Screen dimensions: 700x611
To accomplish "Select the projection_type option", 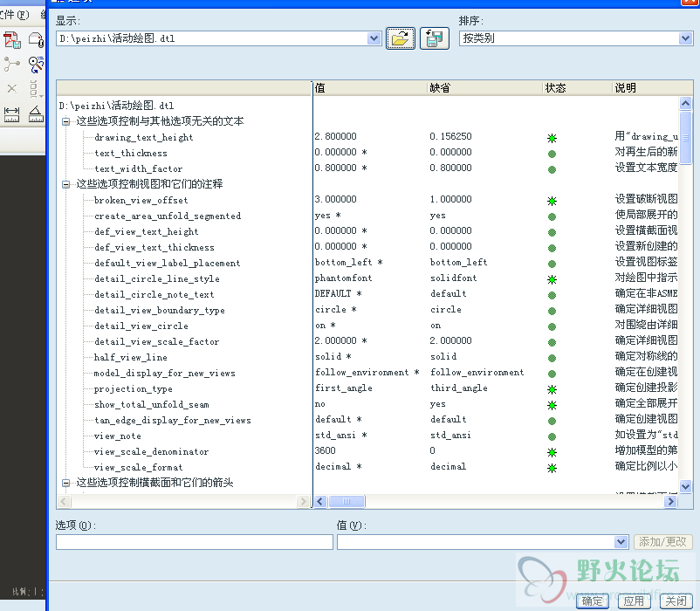I will click(x=133, y=389).
